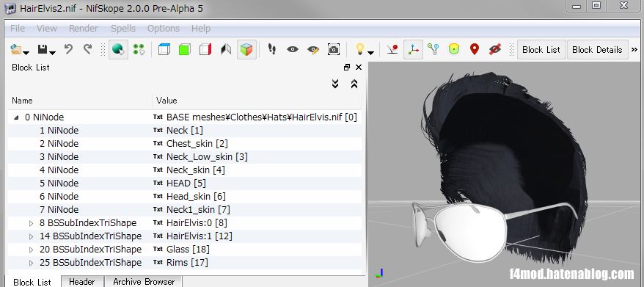Screen dimensions: 644x287
Task: Click the Redo arrow icon
Action: pyautogui.click(x=87, y=50)
